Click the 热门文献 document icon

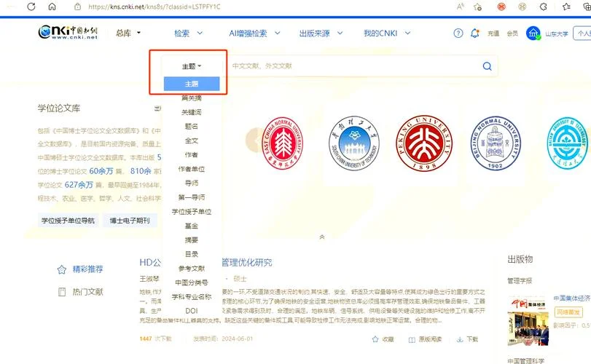[x=62, y=292]
